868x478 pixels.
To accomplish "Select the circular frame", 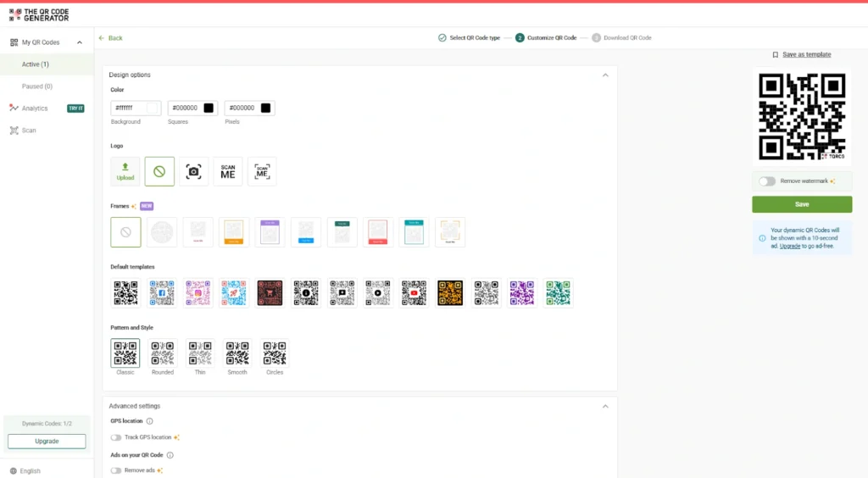I will 162,232.
